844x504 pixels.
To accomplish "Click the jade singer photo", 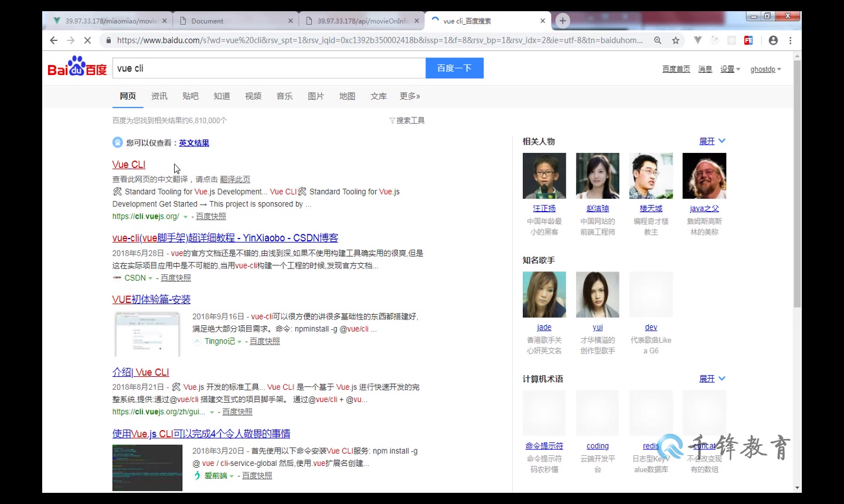I will tap(544, 295).
